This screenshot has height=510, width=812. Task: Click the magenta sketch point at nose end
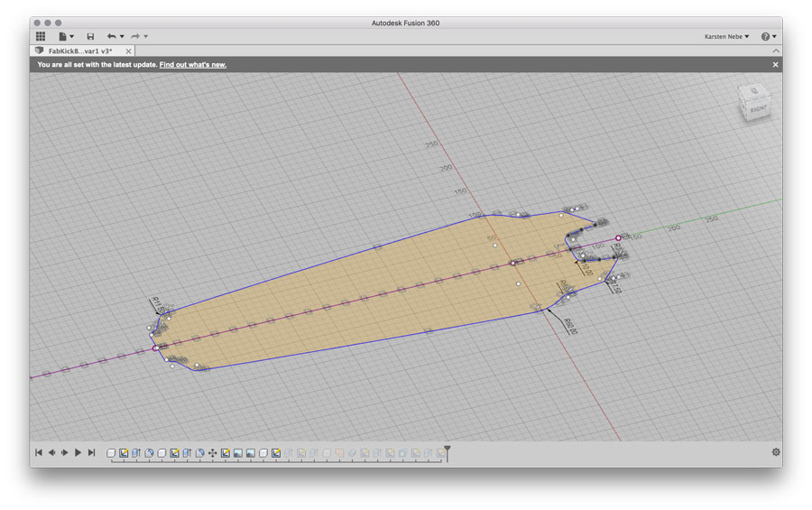155,348
